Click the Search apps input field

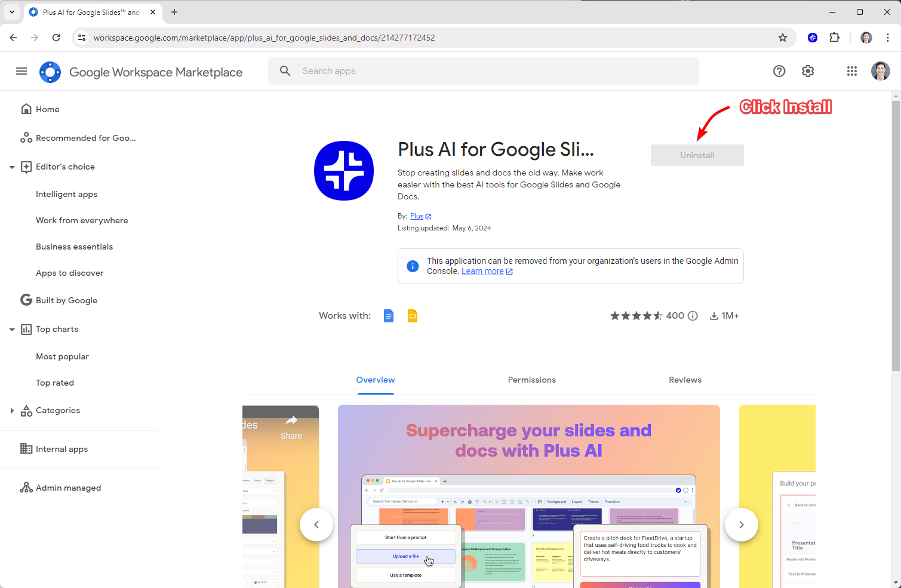tap(484, 71)
